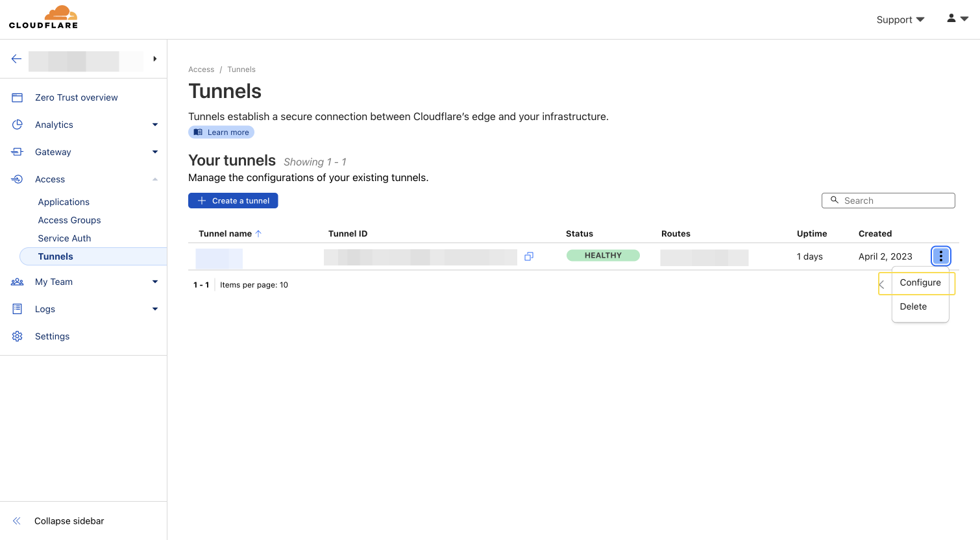Click the My Team sidebar label
This screenshot has width=980, height=540.
[x=54, y=282]
